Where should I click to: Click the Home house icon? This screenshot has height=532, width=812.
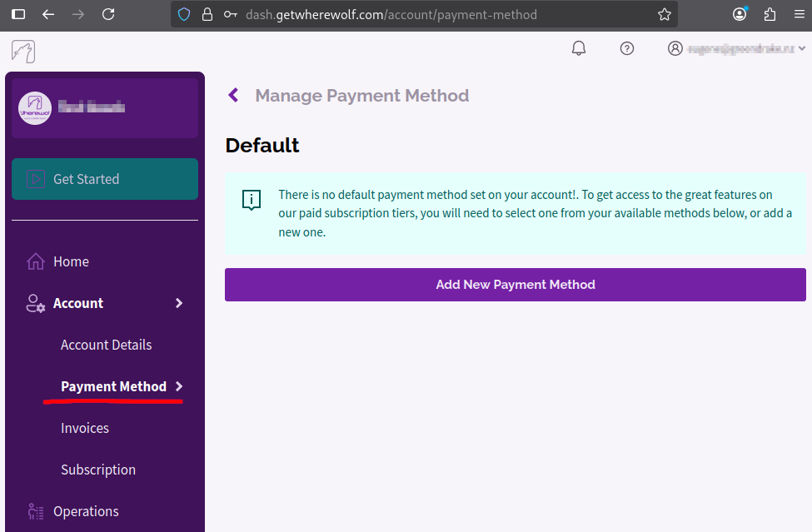coord(36,261)
